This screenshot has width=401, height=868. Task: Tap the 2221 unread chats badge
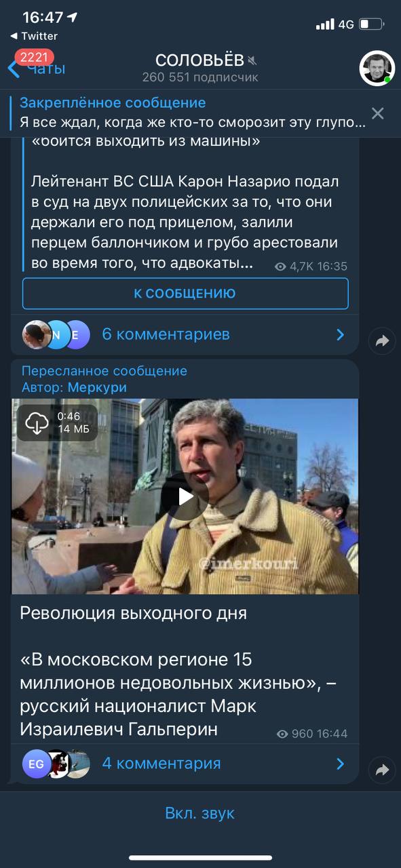[33, 57]
